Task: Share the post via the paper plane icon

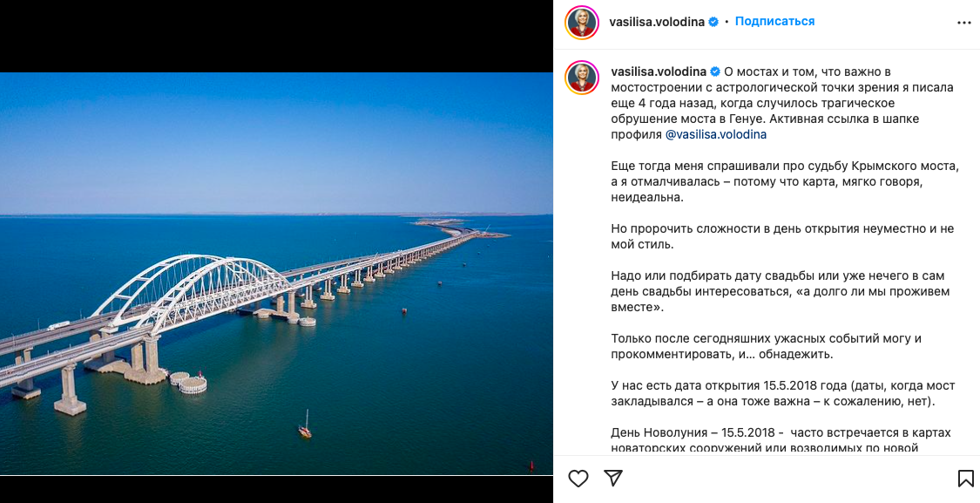Action: [614, 478]
